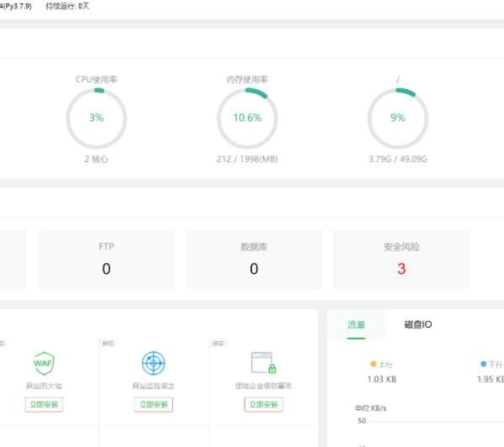The height and width of the screenshot is (447, 504).
Task: Install 网站防火墙 with 立即安装 button
Action: (44, 404)
